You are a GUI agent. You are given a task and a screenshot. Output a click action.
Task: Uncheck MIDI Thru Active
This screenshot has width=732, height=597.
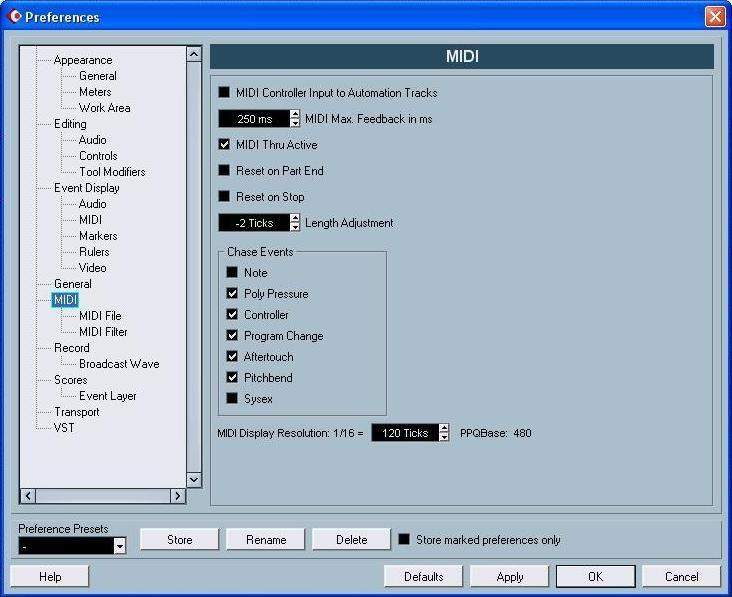click(224, 144)
